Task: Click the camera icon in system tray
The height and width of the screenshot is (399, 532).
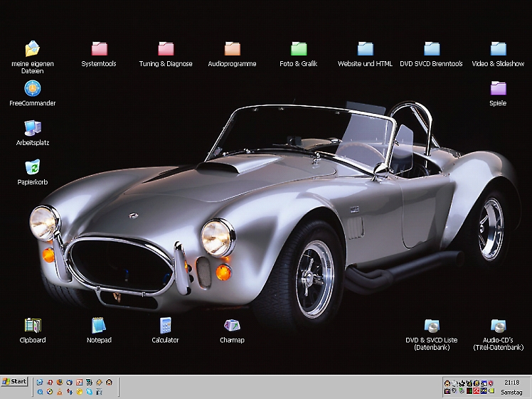Action: click(447, 391)
